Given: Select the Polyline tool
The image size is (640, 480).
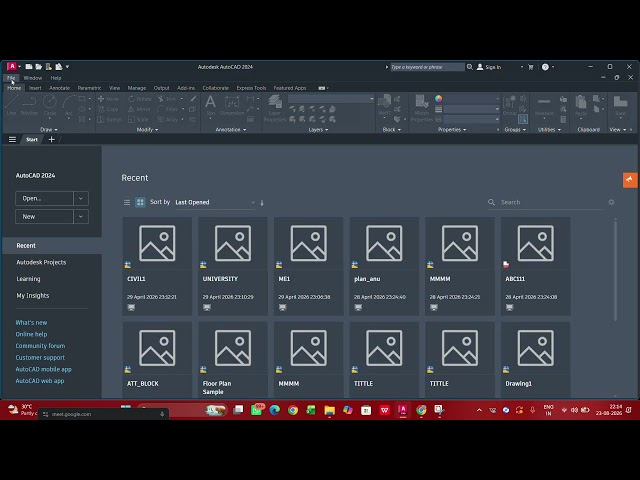Looking at the screenshot, I should 29,104.
